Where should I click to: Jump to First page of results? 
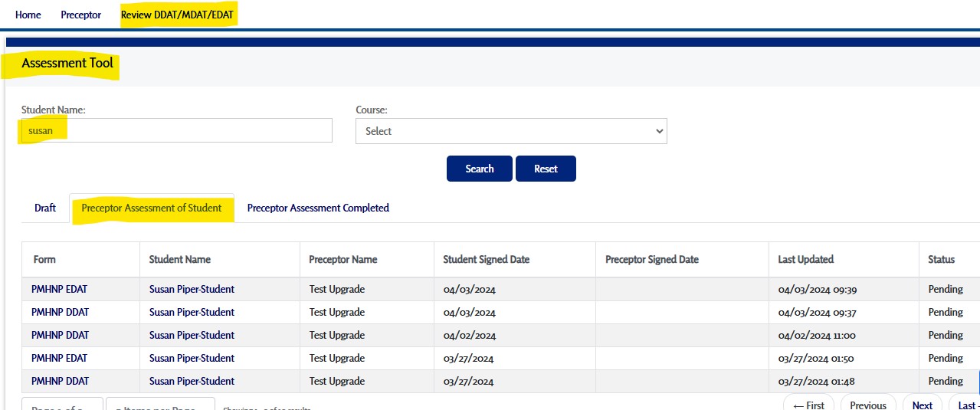tap(808, 405)
